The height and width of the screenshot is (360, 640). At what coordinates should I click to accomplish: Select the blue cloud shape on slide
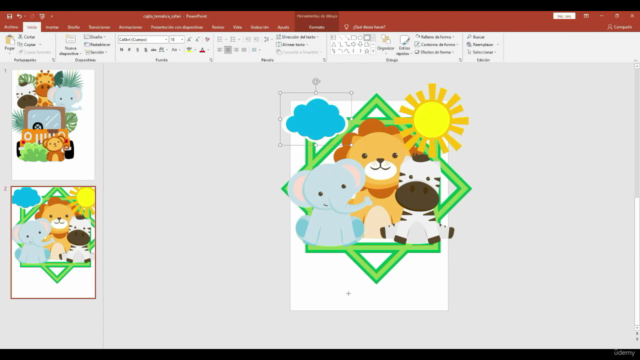316,119
